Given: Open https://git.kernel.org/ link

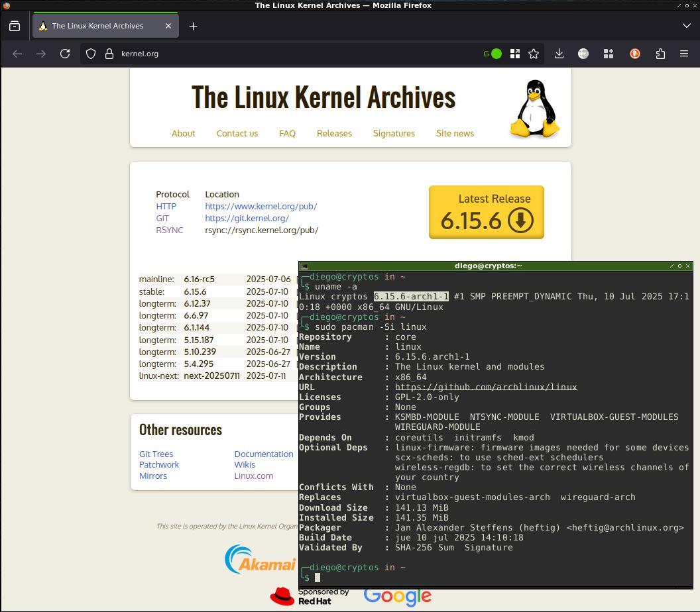Looking at the screenshot, I should [247, 218].
